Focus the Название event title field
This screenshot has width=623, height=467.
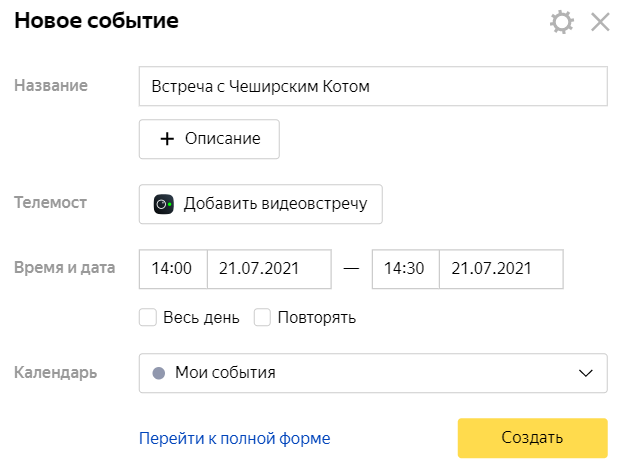(x=372, y=86)
